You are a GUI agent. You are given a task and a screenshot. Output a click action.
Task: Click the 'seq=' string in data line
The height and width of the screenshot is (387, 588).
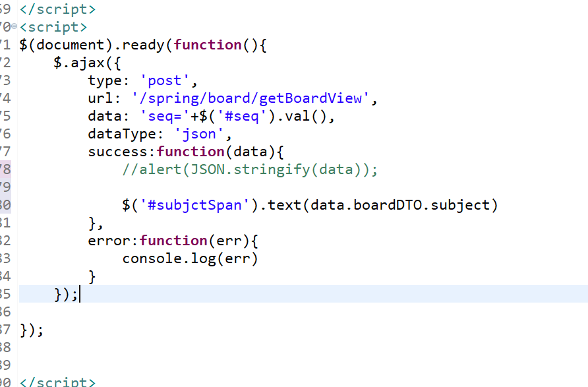pos(165,116)
